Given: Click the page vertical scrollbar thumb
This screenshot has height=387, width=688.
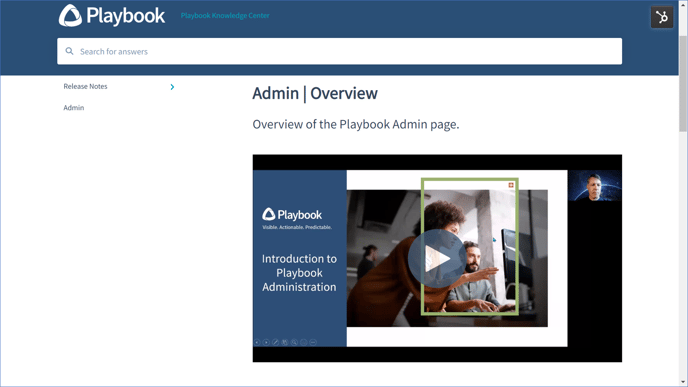Looking at the screenshot, I should pos(683,83).
